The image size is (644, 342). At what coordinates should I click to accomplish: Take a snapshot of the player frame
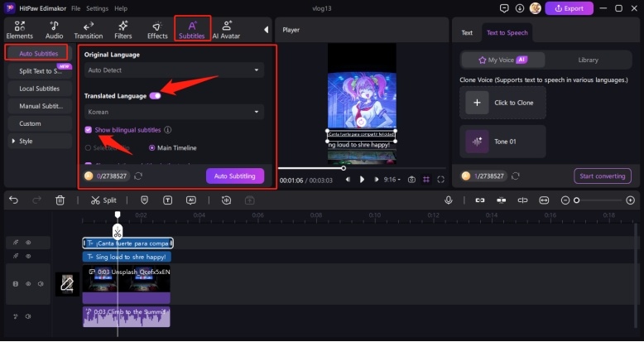(x=411, y=180)
